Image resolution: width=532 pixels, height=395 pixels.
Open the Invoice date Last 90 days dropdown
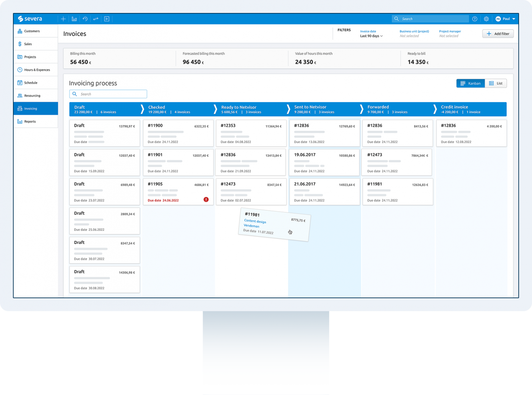click(371, 36)
